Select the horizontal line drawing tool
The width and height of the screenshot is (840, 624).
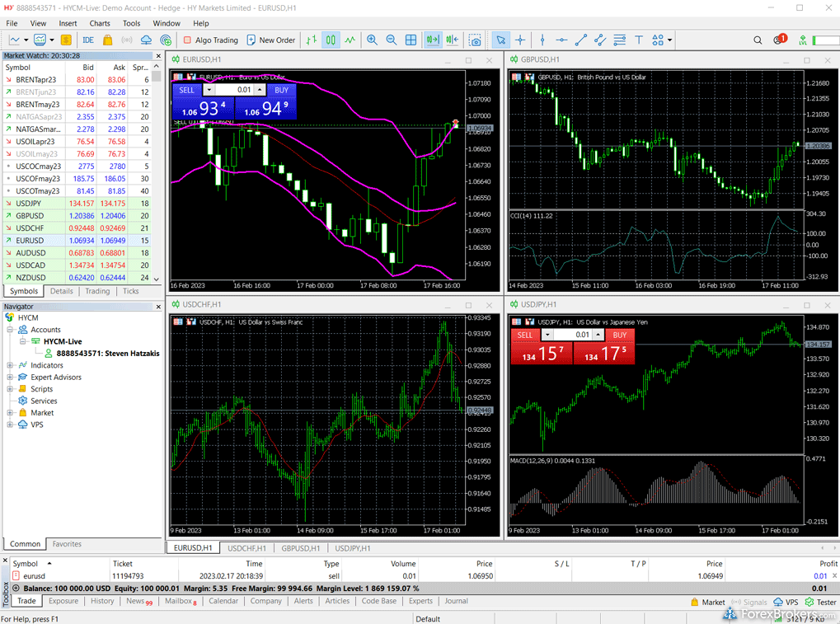pos(561,40)
